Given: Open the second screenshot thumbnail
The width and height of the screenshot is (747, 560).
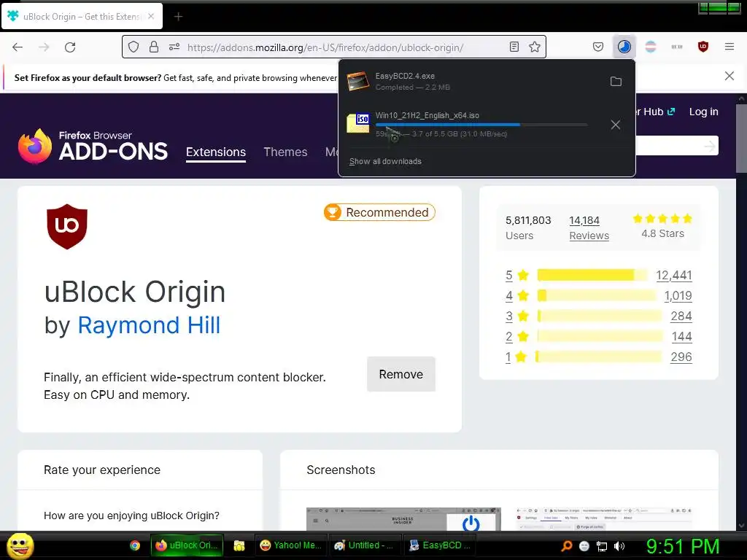Looking at the screenshot, I should pyautogui.click(x=604, y=519).
